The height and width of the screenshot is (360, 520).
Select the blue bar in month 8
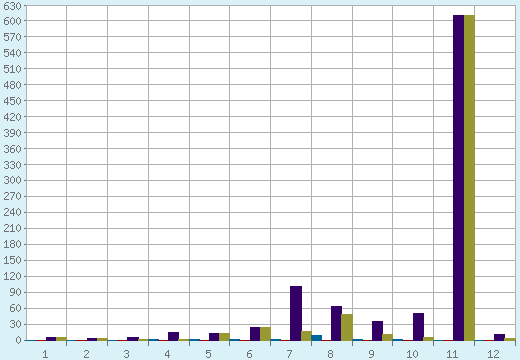pos(317,338)
